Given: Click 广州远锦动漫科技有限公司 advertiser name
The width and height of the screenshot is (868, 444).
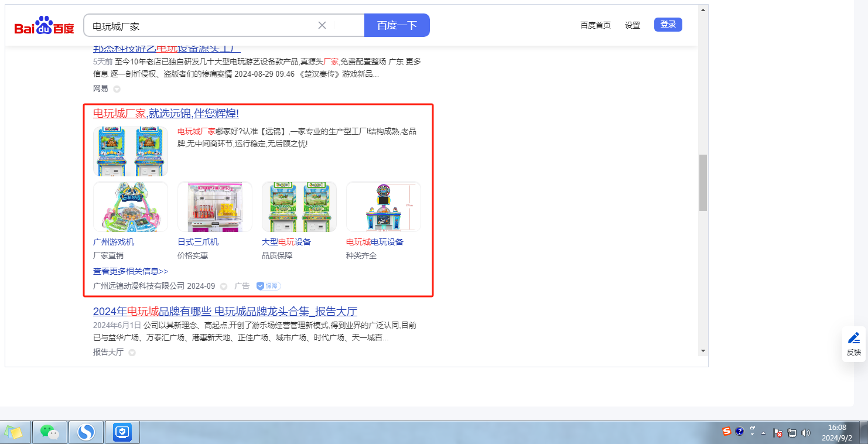Looking at the screenshot, I should (139, 286).
